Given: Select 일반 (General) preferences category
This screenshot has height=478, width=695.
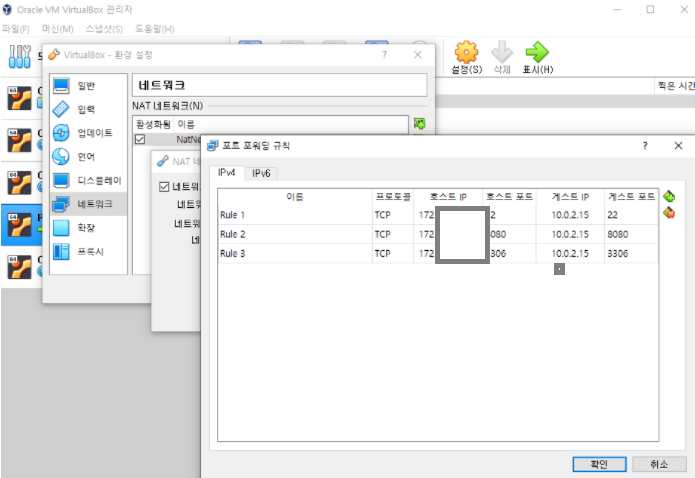Looking at the screenshot, I should [89, 86].
